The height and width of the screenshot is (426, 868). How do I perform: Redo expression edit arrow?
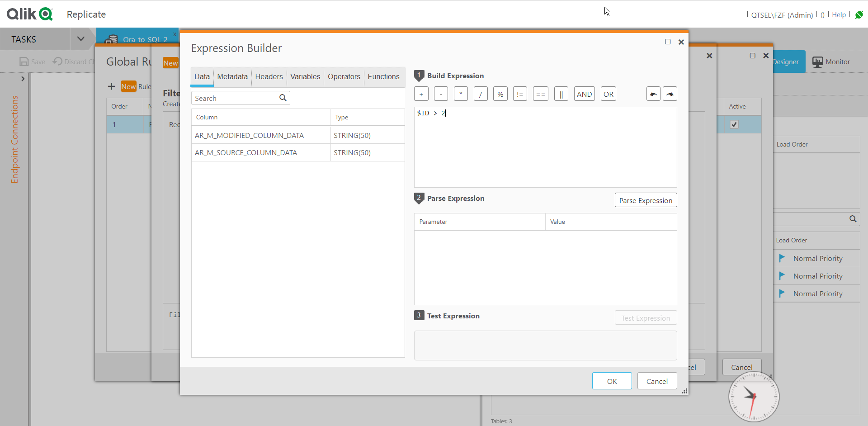coord(670,94)
